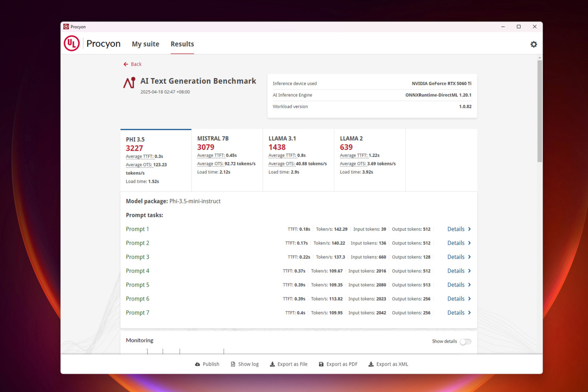Go Back to previous page
588x392 pixels.
click(x=132, y=64)
